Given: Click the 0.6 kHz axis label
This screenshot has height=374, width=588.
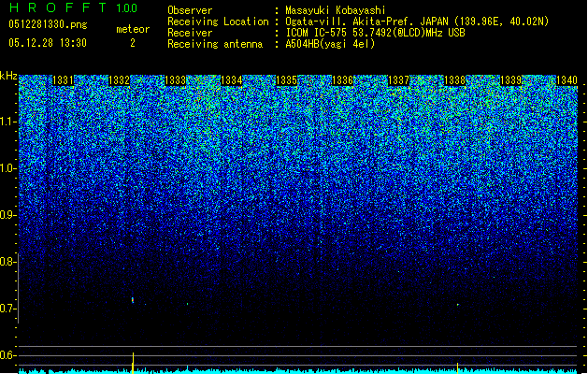Looking at the screenshot, I should pos(8,355).
